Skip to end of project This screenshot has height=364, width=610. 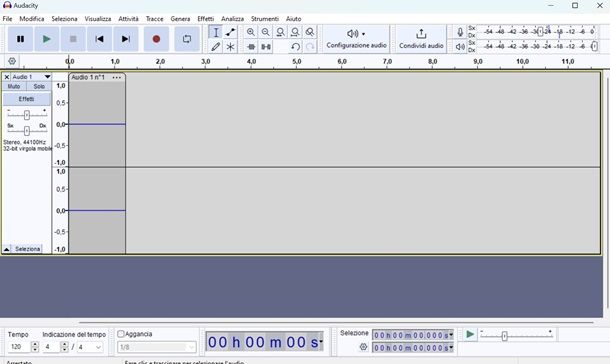(x=126, y=39)
